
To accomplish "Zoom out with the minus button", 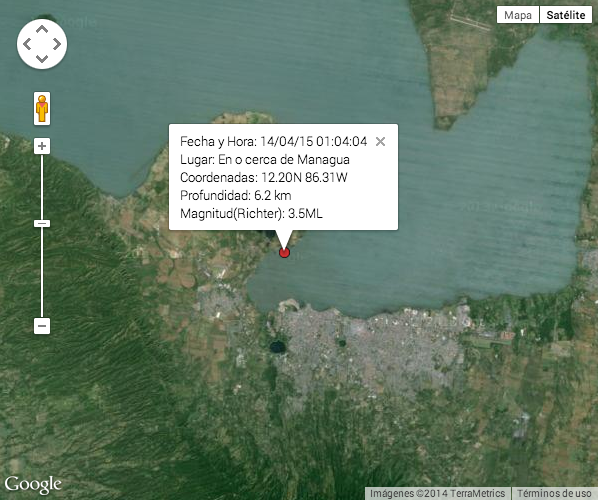I will [x=42, y=326].
